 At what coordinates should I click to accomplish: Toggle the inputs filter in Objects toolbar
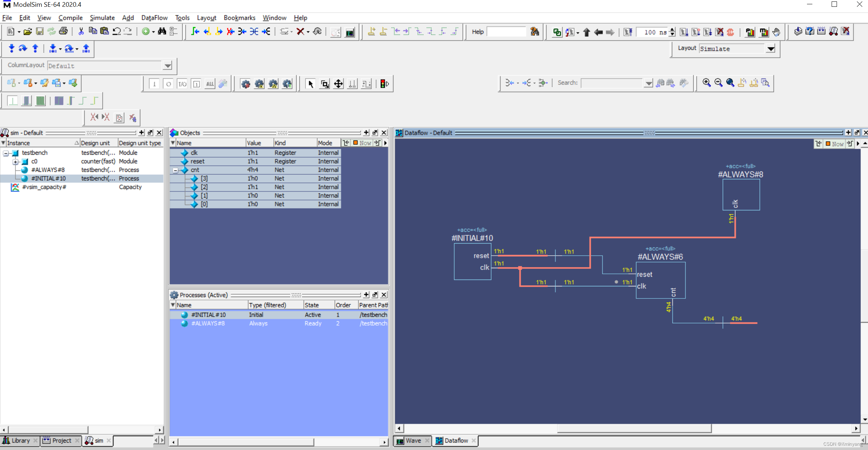pyautogui.click(x=154, y=84)
